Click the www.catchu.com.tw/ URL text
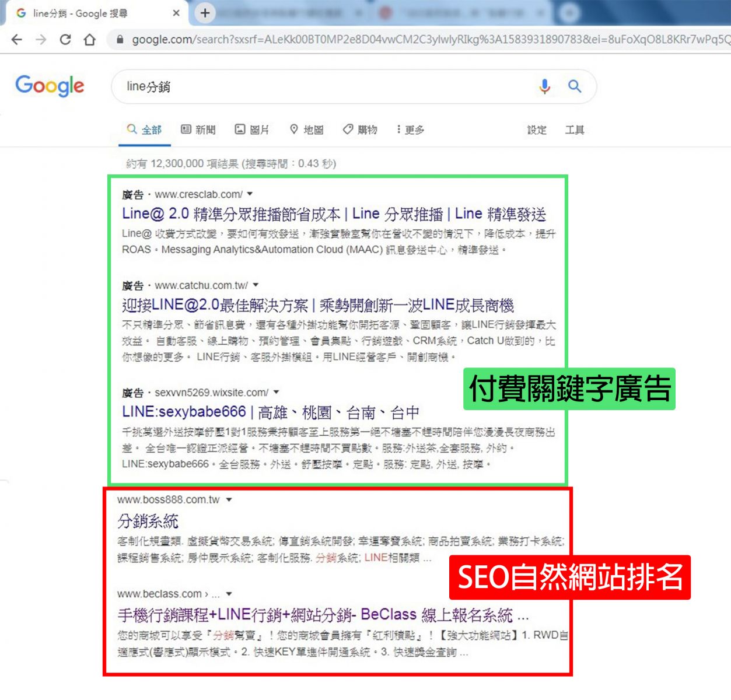 click(x=201, y=285)
